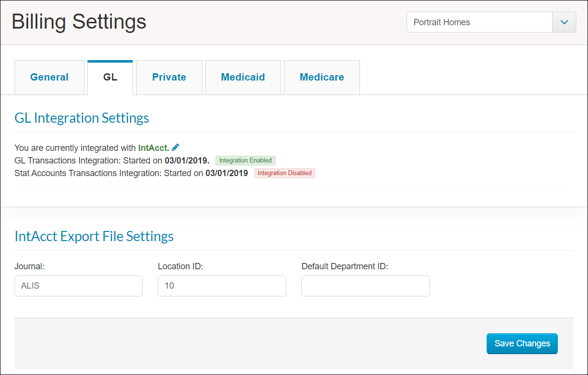The height and width of the screenshot is (375, 588).
Task: Click the Integration Enabled badge
Action: tap(245, 161)
